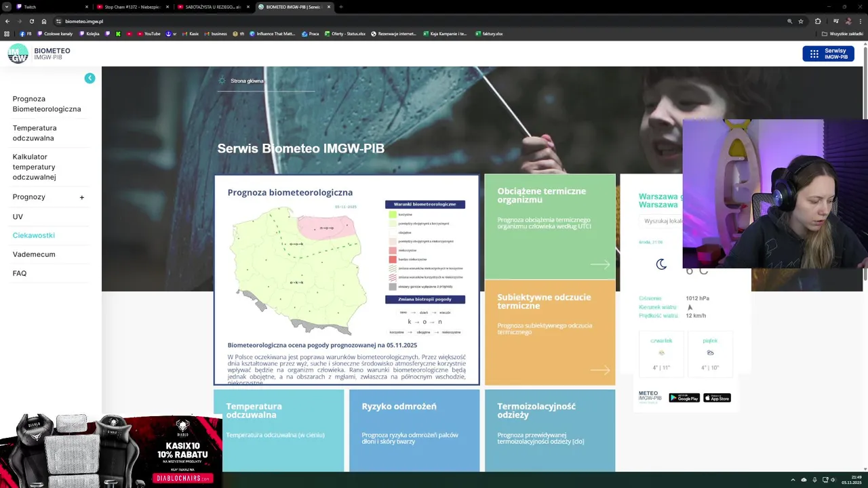Open FAQ in the sidebar
Viewport: 868px width, 488px height.
click(20, 273)
